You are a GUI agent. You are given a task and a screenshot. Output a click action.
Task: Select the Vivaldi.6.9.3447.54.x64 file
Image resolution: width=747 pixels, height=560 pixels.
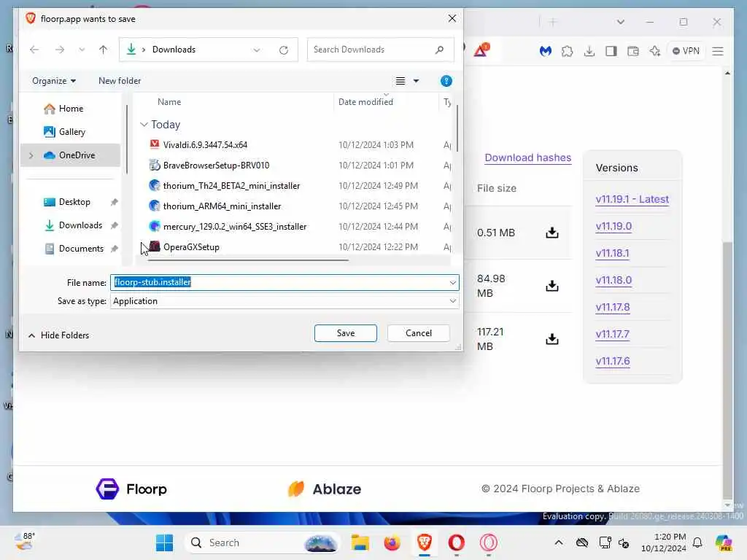coord(205,145)
